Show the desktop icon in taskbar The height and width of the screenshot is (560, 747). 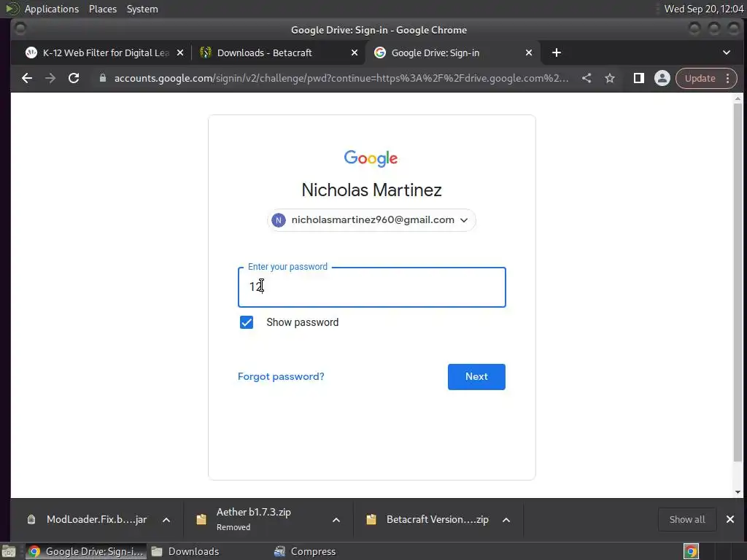coord(9,551)
